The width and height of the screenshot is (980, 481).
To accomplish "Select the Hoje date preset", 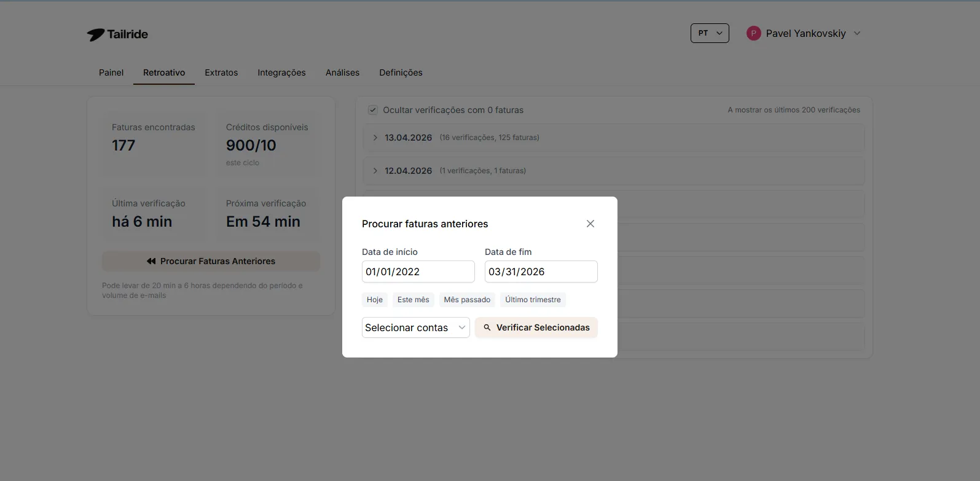I will coord(375,300).
